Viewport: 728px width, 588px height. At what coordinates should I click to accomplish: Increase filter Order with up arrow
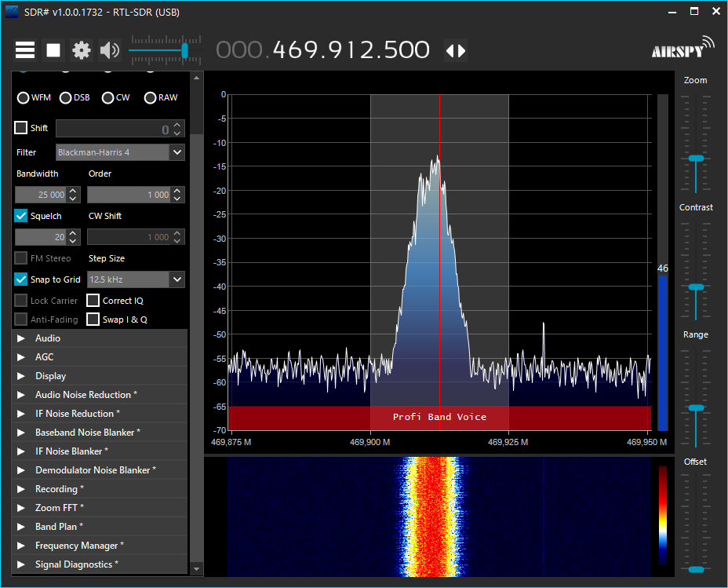(x=177, y=191)
